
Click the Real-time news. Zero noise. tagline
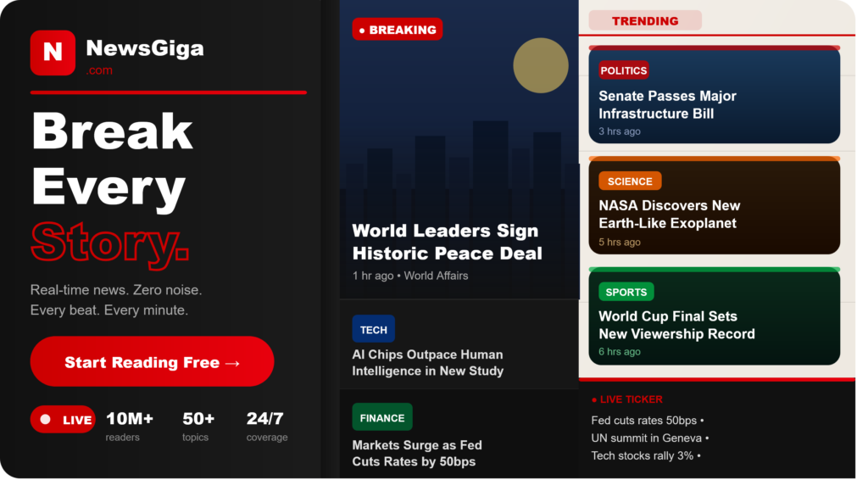coord(116,290)
